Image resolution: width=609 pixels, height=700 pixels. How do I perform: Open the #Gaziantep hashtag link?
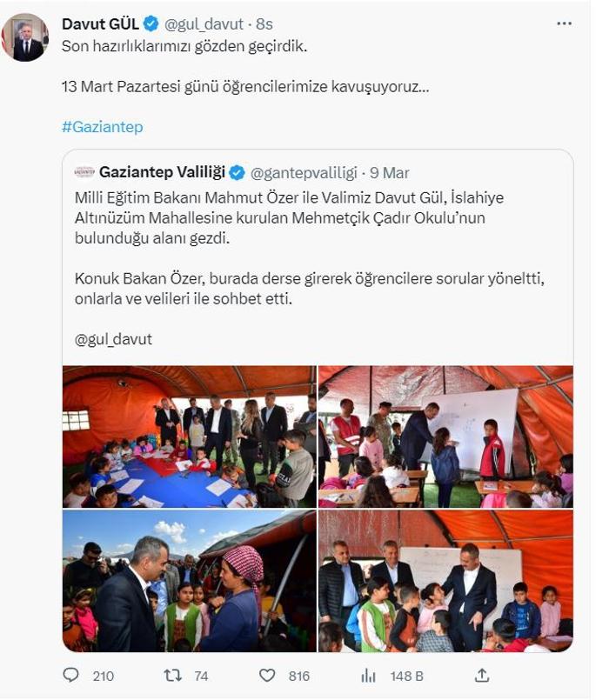click(103, 127)
